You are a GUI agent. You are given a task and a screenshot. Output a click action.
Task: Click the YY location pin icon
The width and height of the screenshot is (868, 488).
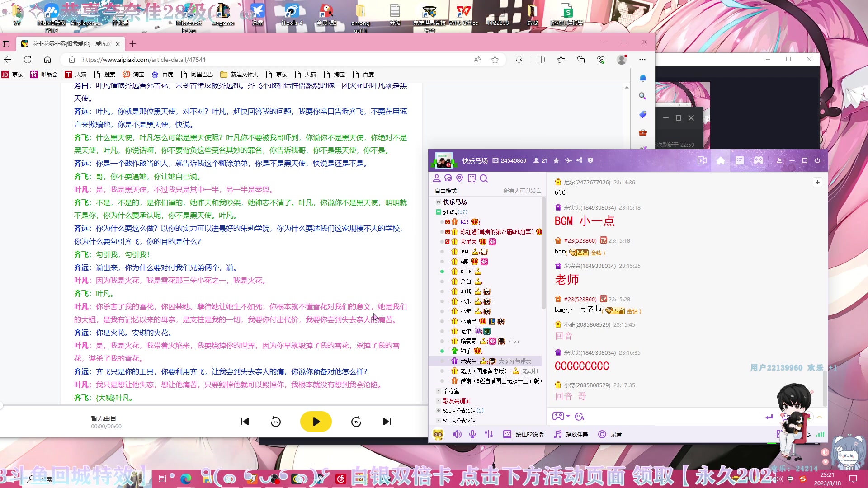pyautogui.click(x=460, y=178)
